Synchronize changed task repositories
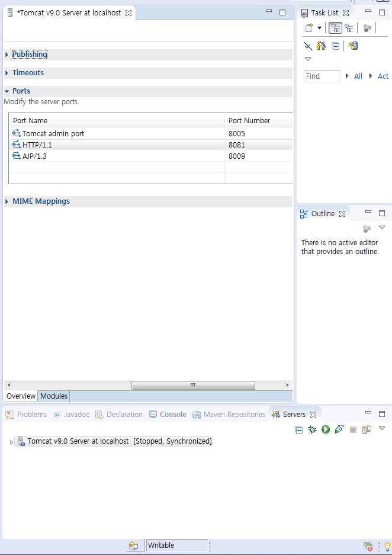Image resolution: width=392 pixels, height=555 pixels. point(353,46)
